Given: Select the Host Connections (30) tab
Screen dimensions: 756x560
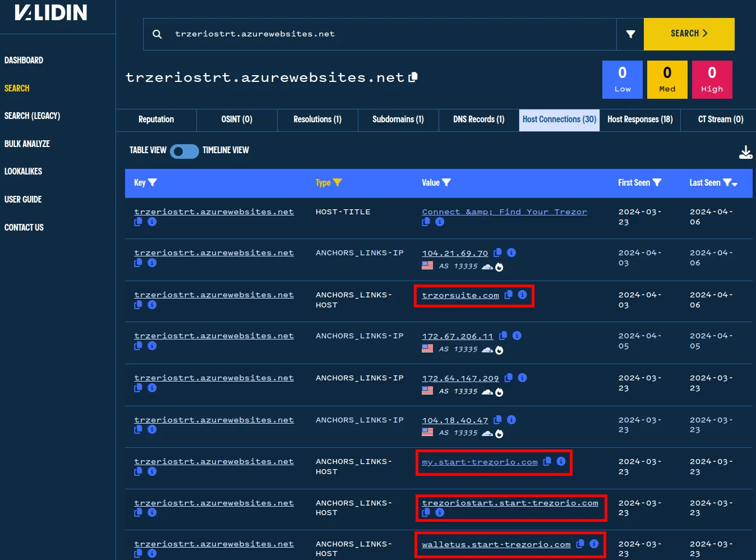Looking at the screenshot, I should click(x=560, y=120).
